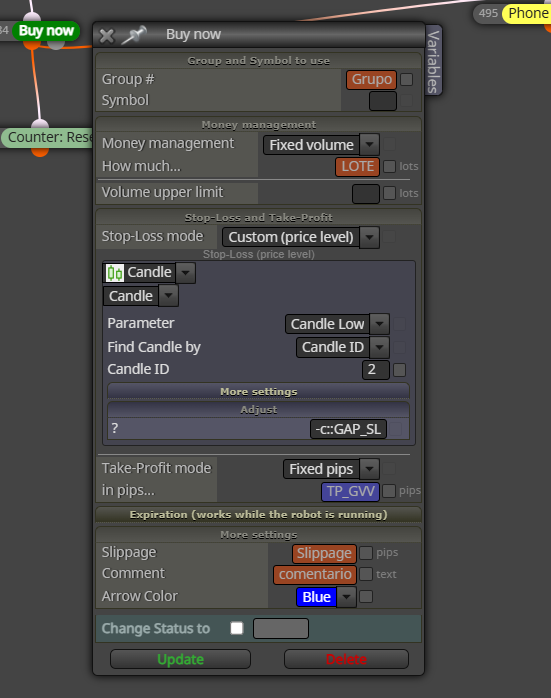Click the Adjust question mark help
This screenshot has height=698, width=551.
[x=115, y=428]
